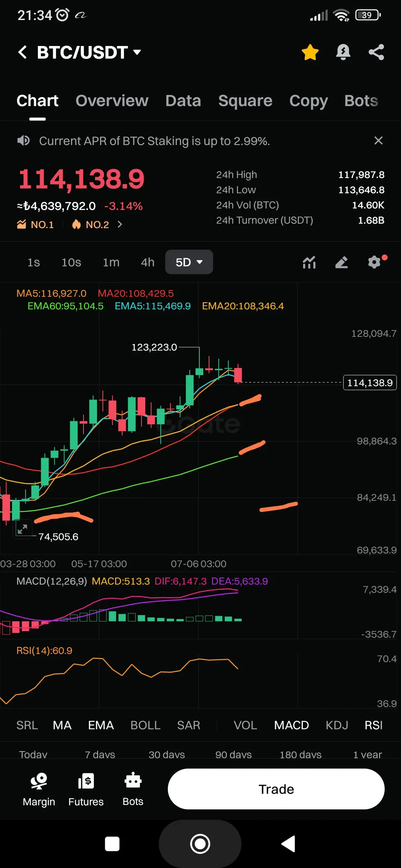Select the Today performance period

point(33,754)
